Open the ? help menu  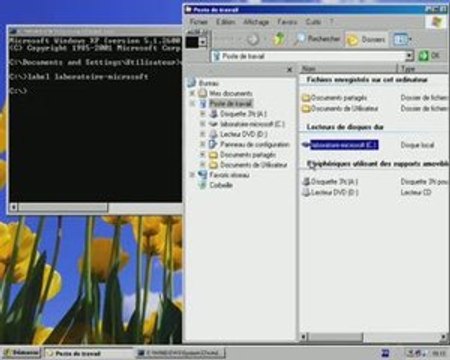[x=331, y=22]
